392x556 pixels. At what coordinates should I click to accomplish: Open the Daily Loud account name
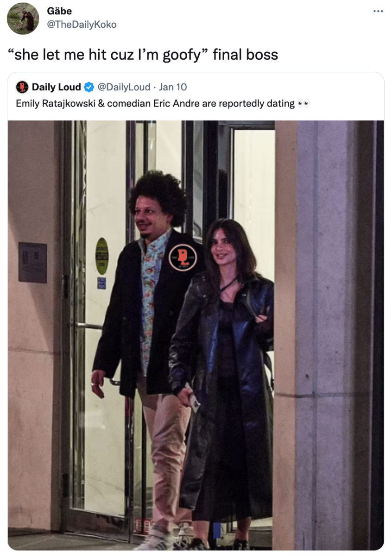[x=56, y=87]
